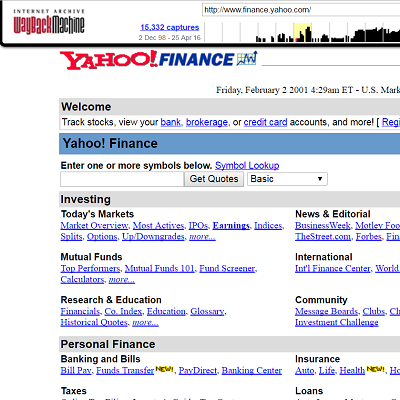The image size is (400, 400).
Task: Open the Top Performers mutual funds link
Action: point(90,268)
